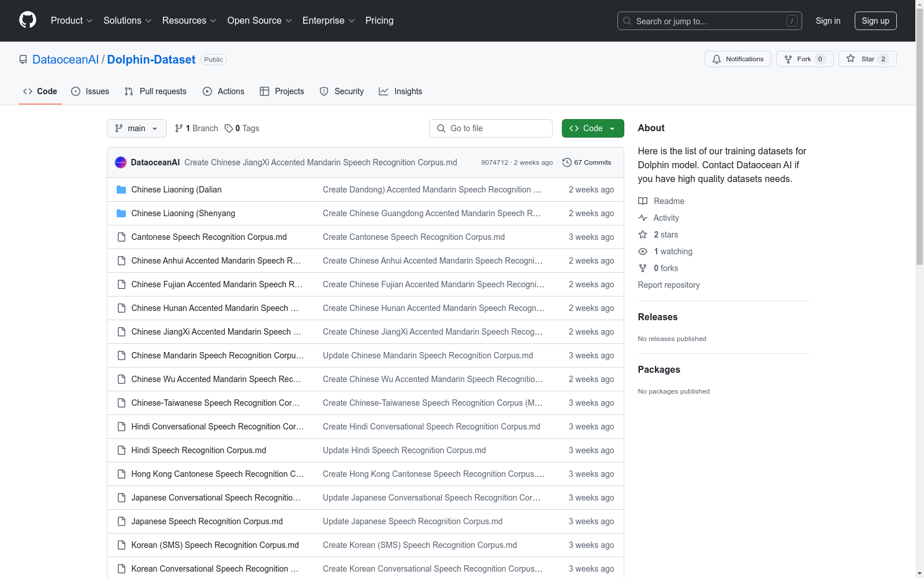Open the Security tab

pyautogui.click(x=342, y=91)
